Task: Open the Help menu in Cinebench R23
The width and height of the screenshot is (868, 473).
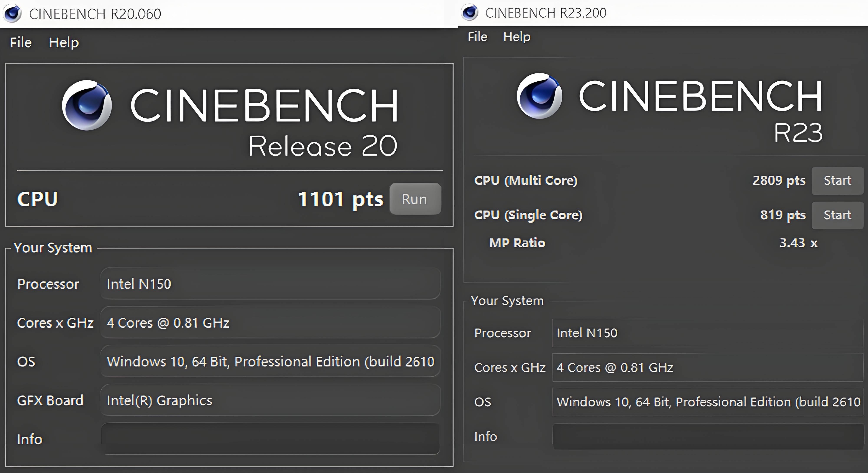Action: click(x=516, y=37)
